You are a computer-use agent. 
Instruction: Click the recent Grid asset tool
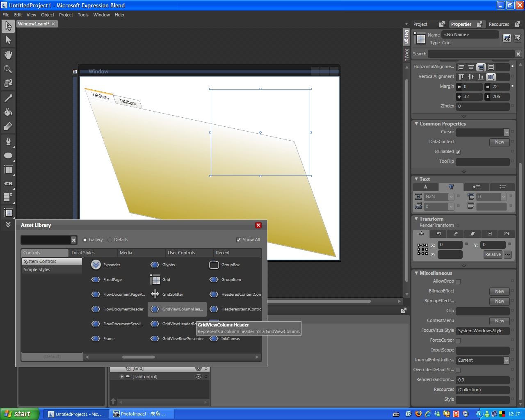8,212
